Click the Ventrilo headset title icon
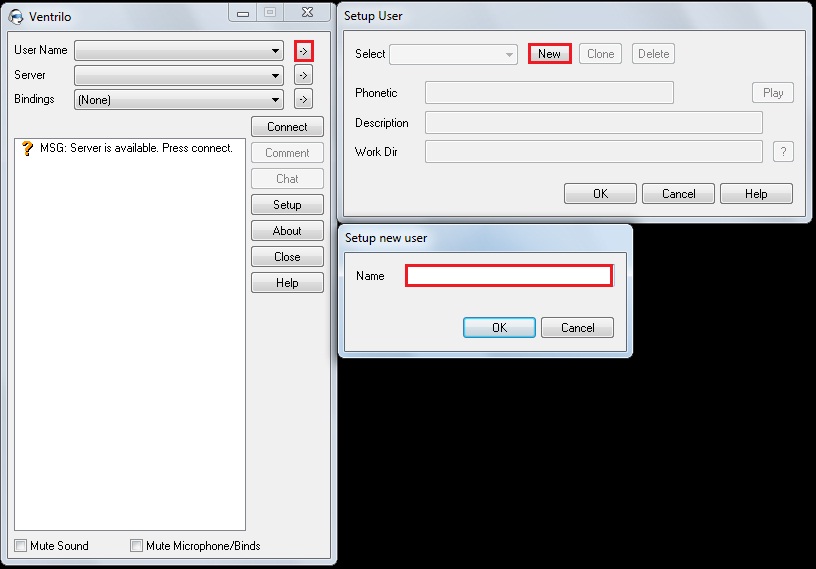This screenshot has width=816, height=569. pyautogui.click(x=16, y=17)
